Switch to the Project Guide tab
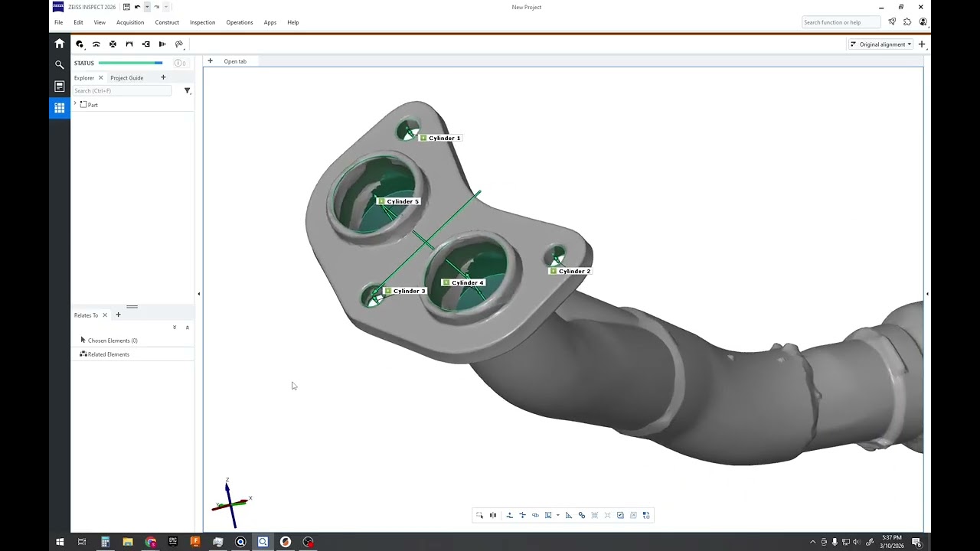Image resolution: width=980 pixels, height=551 pixels. click(x=126, y=78)
